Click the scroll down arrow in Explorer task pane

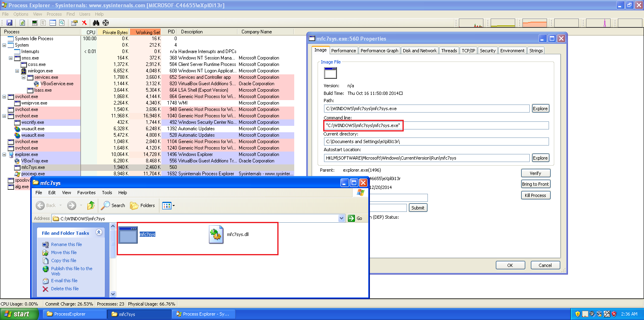pos(113,294)
